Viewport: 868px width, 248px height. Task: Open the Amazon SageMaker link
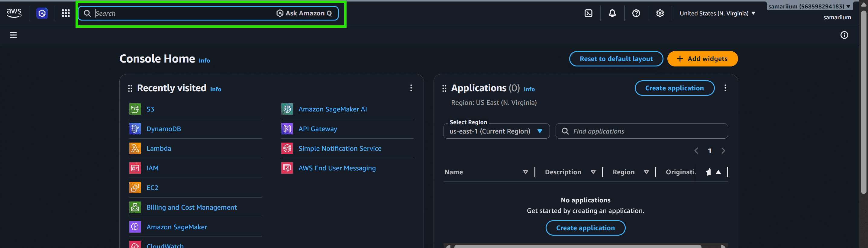(x=176, y=227)
